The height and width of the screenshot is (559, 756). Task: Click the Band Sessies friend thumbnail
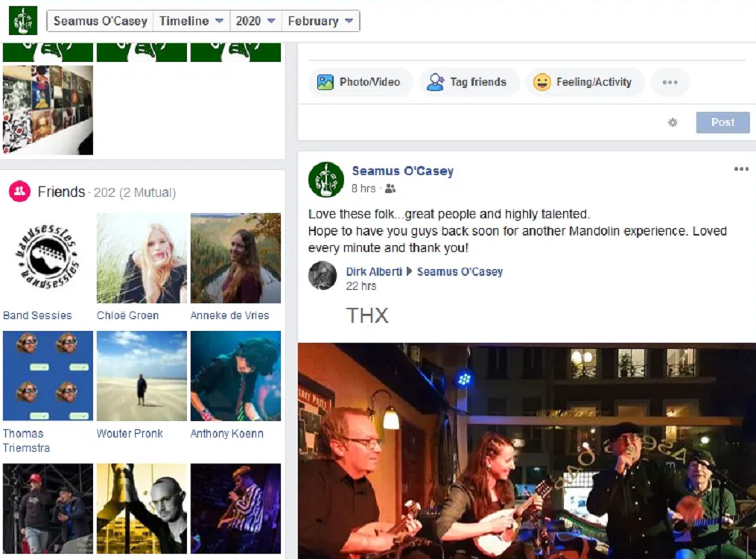click(48, 258)
